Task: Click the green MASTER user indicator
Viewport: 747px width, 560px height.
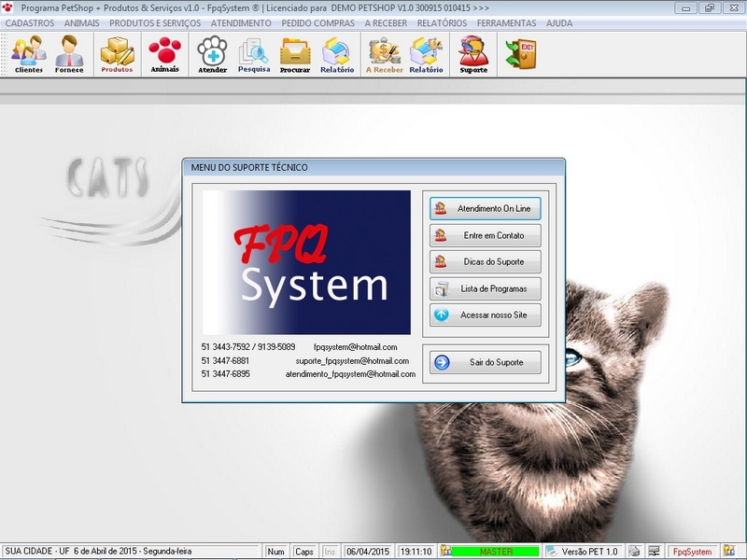Action: pyautogui.click(x=496, y=552)
